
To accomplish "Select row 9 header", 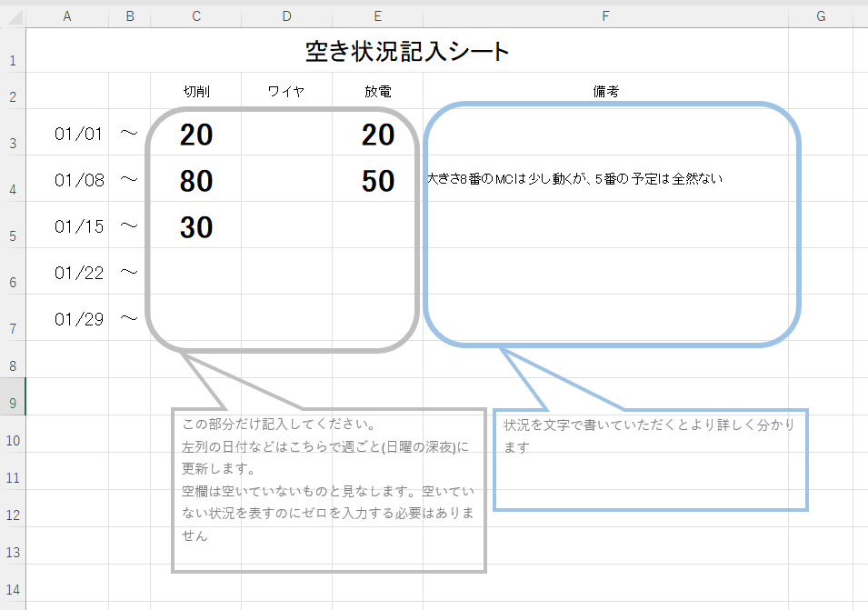I will (x=13, y=403).
